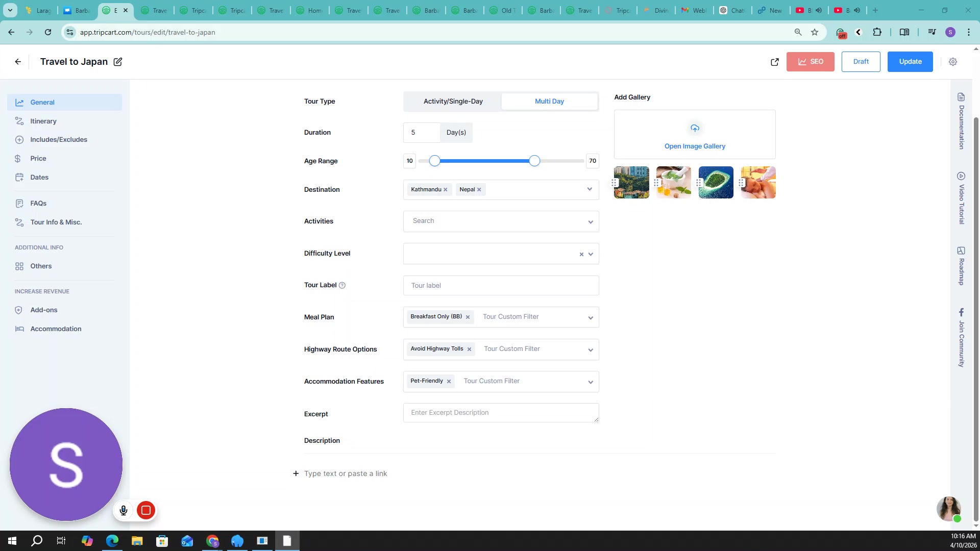
Task: Select Activity/Single-Day tour type
Action: [x=453, y=102]
